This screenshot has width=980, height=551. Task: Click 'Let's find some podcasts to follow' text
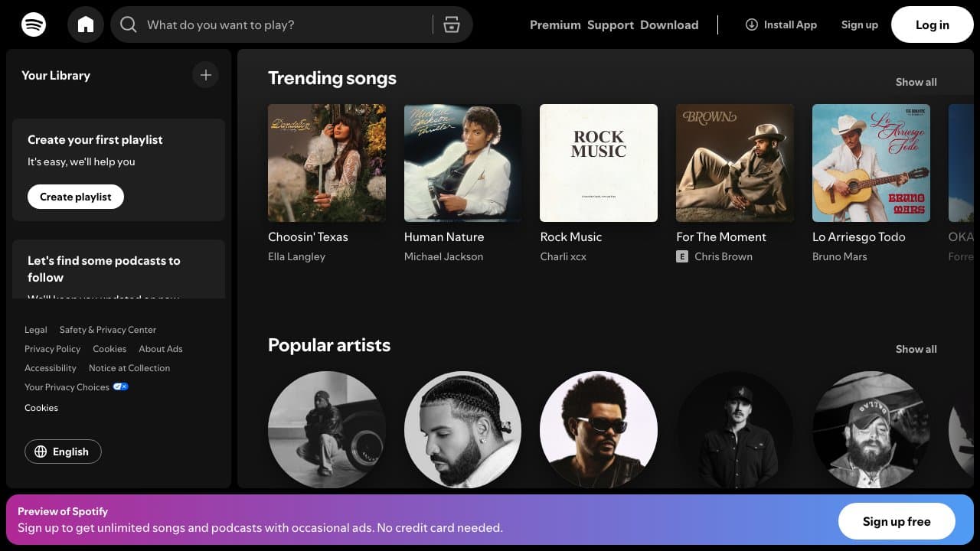click(104, 269)
